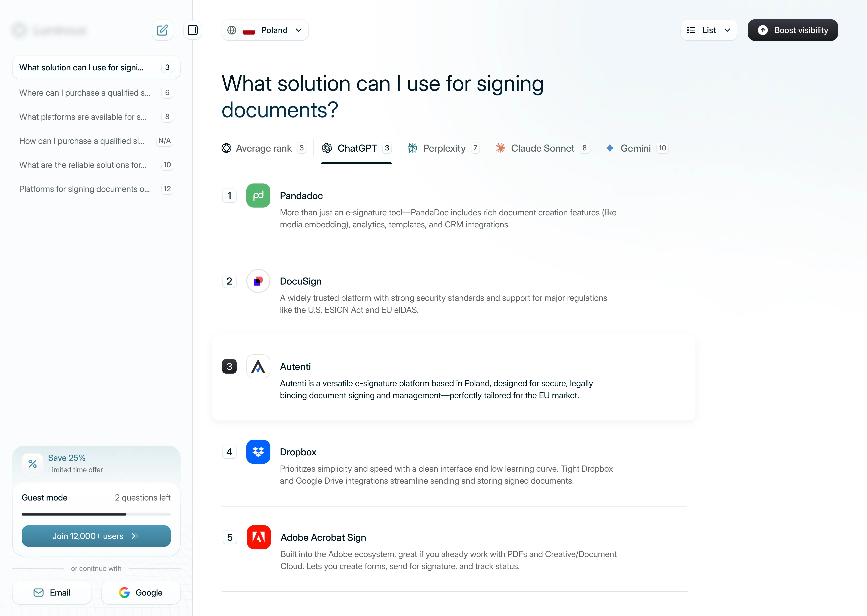Viewport: 867px width, 616px height.
Task: Switch to the Claude Sonnet tab
Action: [x=542, y=148]
